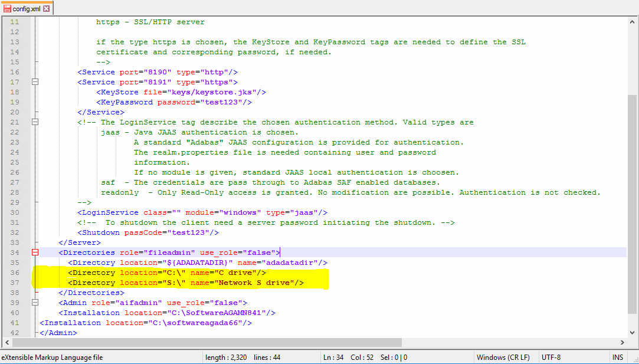Collapse the red Directories fold marker at line 34
Image resolution: width=639 pixels, height=364 pixels.
(x=35, y=252)
